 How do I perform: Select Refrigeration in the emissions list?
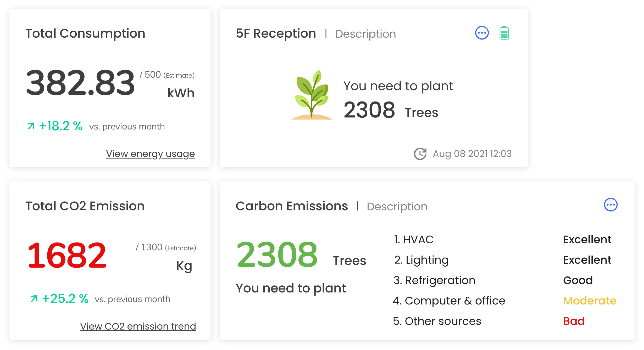[434, 280]
